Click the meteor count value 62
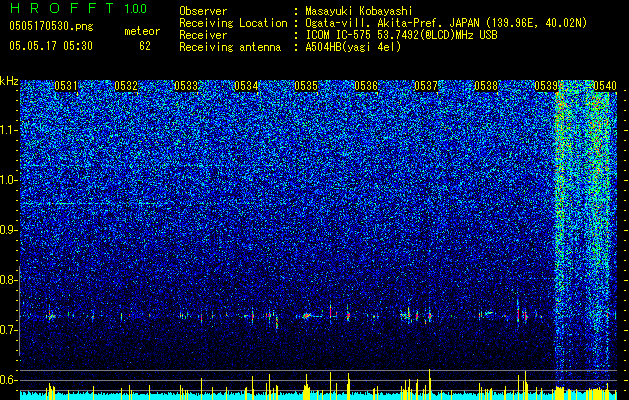The image size is (629, 400). tap(145, 46)
